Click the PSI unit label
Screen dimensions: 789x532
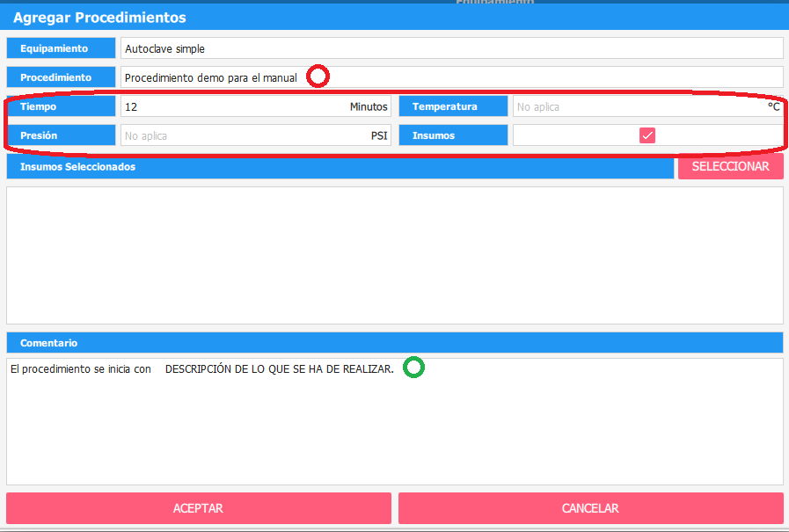click(x=378, y=135)
